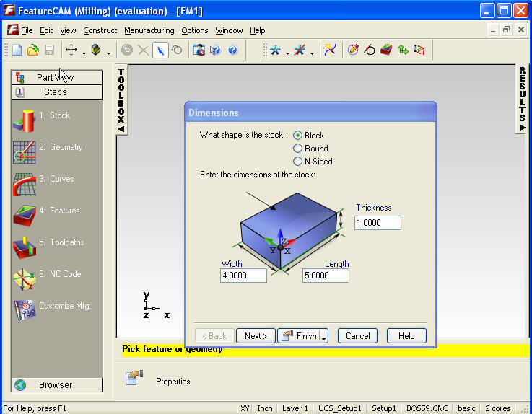Cancel the Dimensions dialog
Viewport: 532px width, 414px height.
coord(357,336)
